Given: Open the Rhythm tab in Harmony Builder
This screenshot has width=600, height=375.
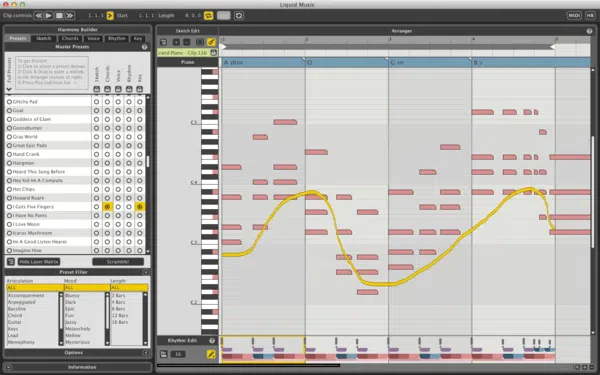Looking at the screenshot, I should (117, 38).
